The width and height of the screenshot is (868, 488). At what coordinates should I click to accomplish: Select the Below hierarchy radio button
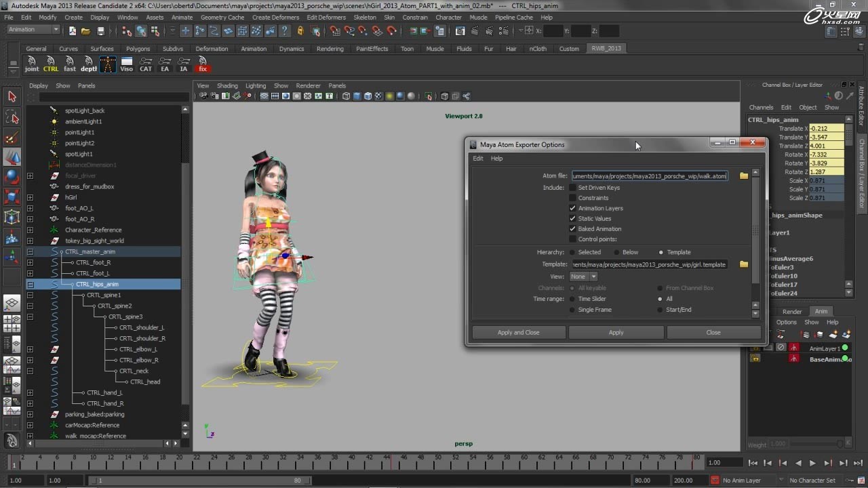point(617,252)
